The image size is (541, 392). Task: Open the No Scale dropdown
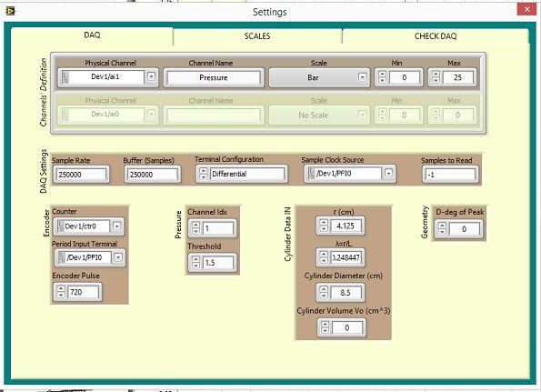click(x=362, y=115)
